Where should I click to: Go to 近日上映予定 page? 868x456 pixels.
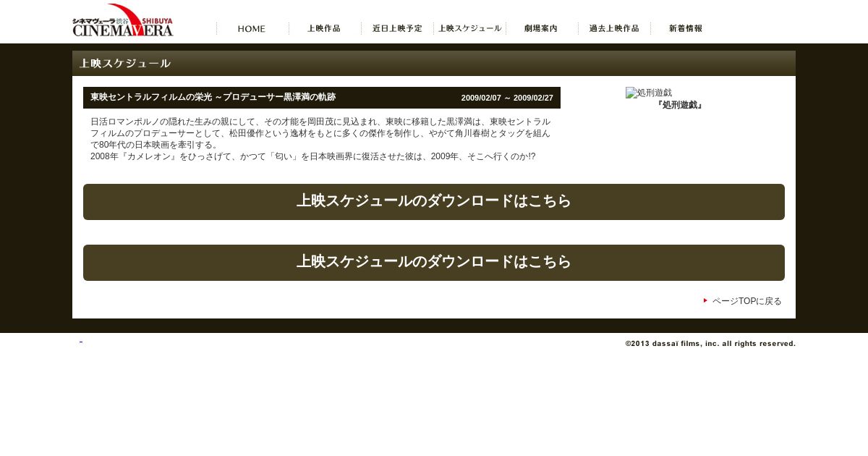click(397, 28)
